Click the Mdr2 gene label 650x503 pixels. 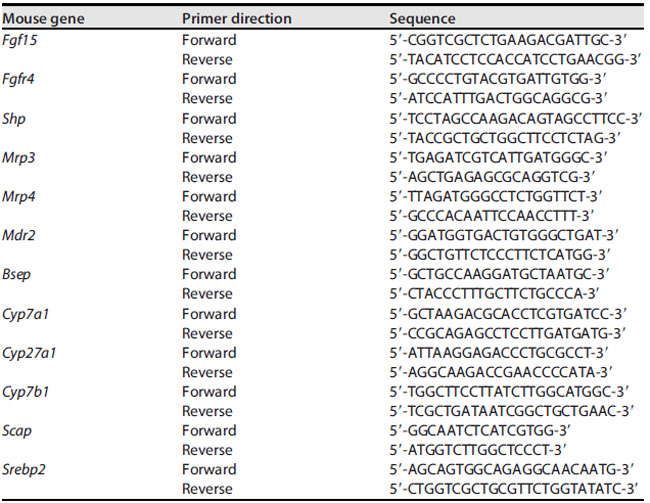coord(19,236)
